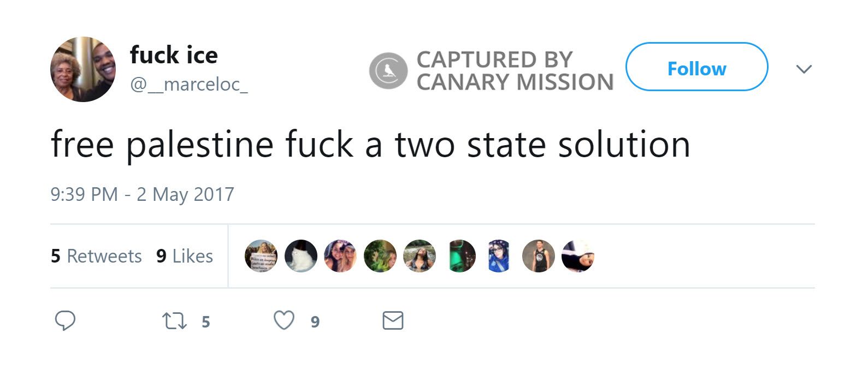View the 5 Retweets list
This screenshot has height=369, width=868.
96,256
